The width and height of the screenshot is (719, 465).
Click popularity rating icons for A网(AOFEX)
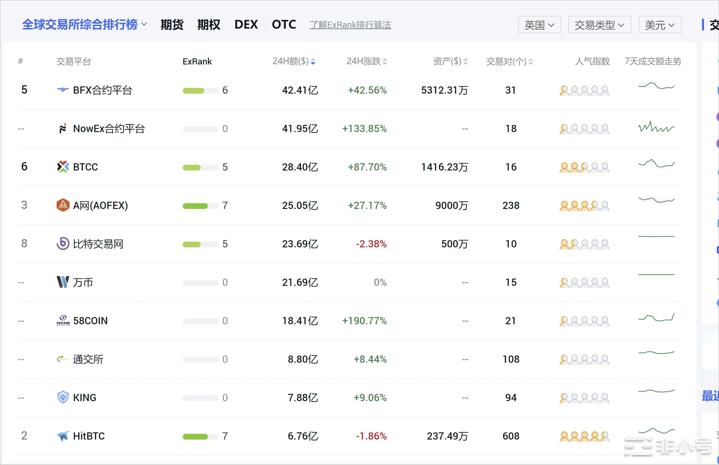click(584, 206)
